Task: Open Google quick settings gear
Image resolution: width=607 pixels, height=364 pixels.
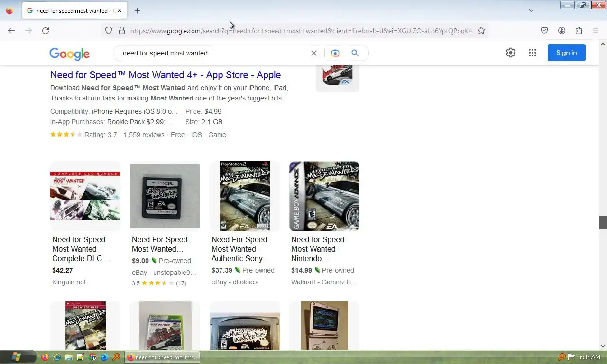Action: click(511, 53)
